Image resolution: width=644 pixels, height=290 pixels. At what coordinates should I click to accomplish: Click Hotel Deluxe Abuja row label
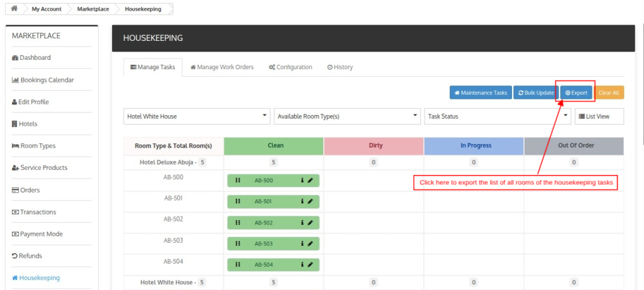[x=168, y=162]
